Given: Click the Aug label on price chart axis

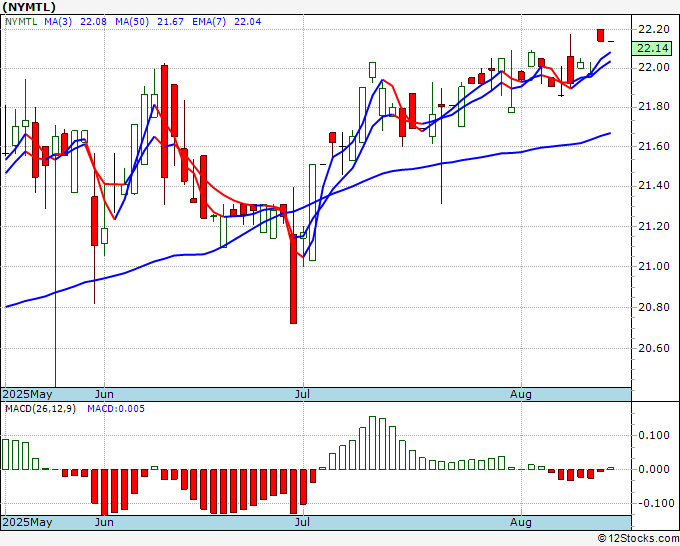Looking at the screenshot, I should 520,394.
